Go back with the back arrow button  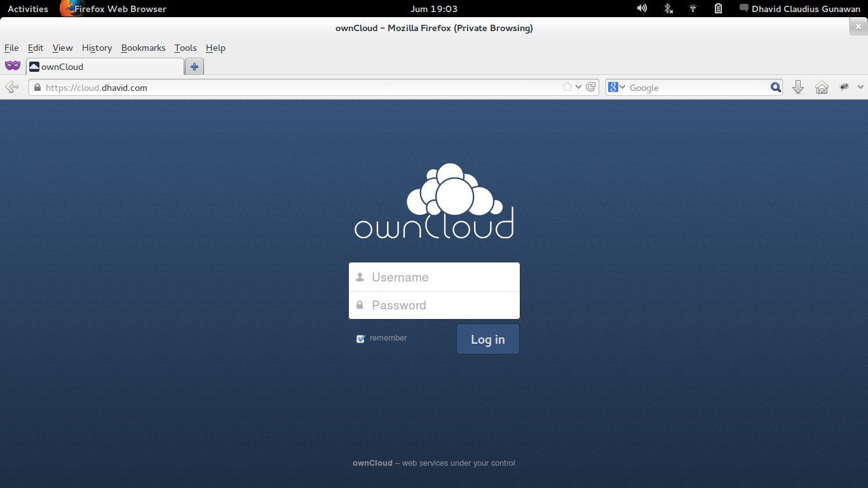11,88
